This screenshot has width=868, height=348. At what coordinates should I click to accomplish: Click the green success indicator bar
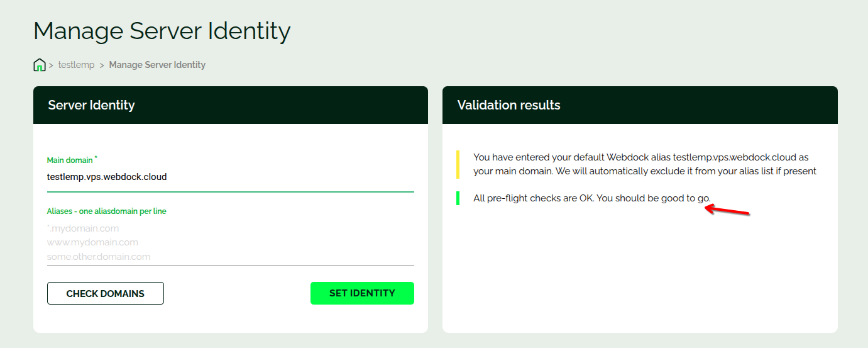pos(458,198)
